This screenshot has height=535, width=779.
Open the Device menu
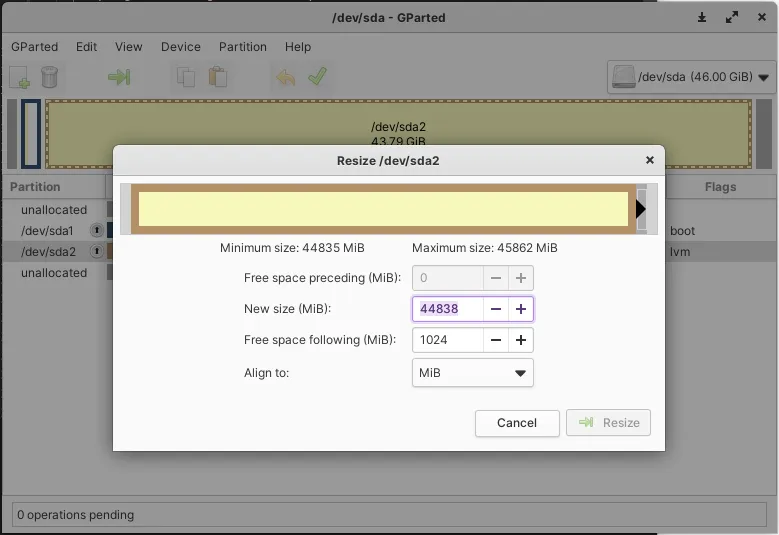[x=181, y=47]
